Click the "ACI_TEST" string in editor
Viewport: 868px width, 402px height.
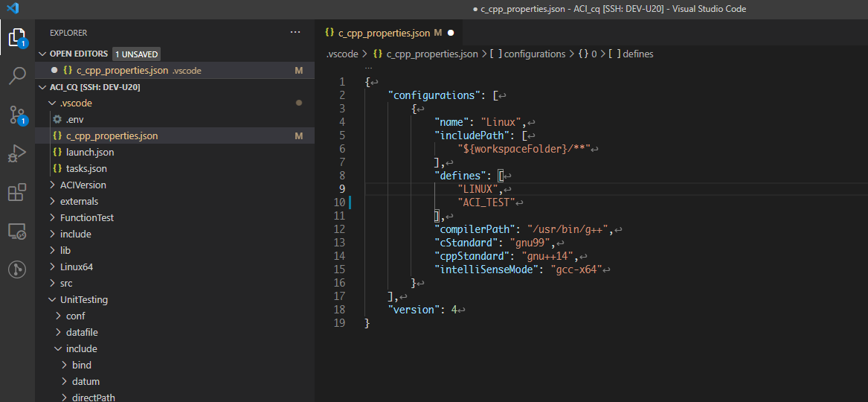[x=486, y=202]
